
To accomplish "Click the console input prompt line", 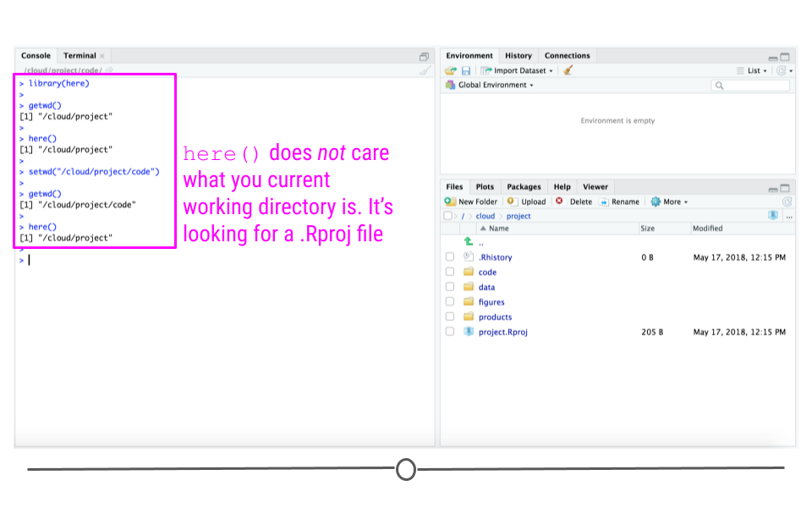I will coord(225,260).
